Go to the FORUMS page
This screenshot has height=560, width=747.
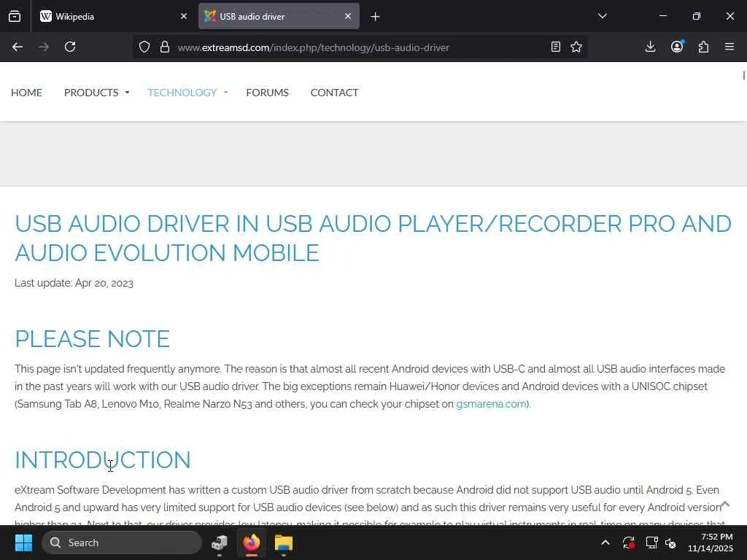pos(267,93)
